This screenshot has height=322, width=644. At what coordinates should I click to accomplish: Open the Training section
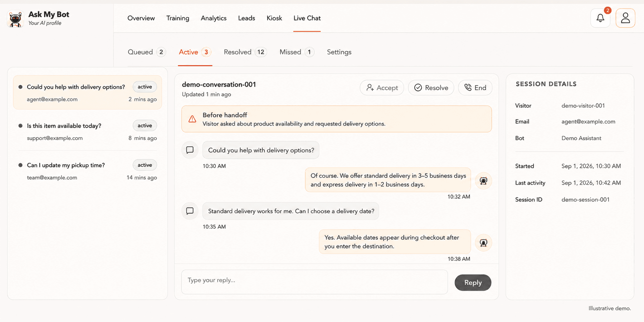coord(178,18)
